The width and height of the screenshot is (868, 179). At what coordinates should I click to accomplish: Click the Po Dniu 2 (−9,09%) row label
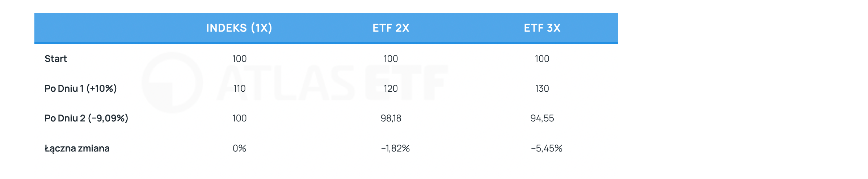[87, 118]
